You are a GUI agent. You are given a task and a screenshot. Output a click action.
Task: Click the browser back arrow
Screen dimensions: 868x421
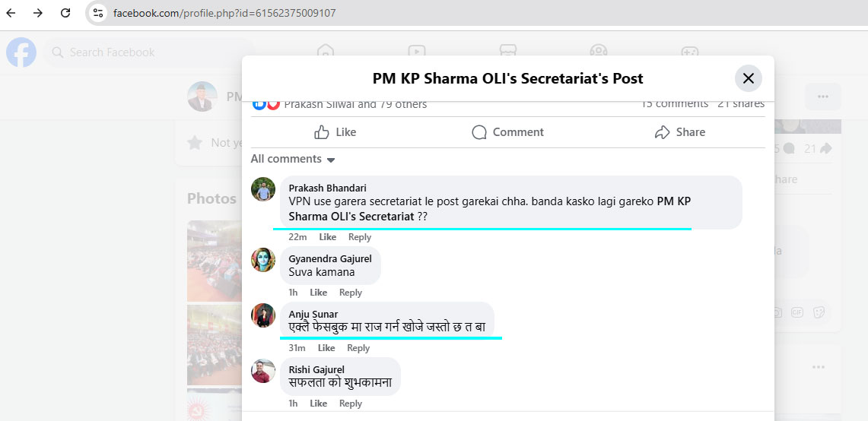click(11, 13)
